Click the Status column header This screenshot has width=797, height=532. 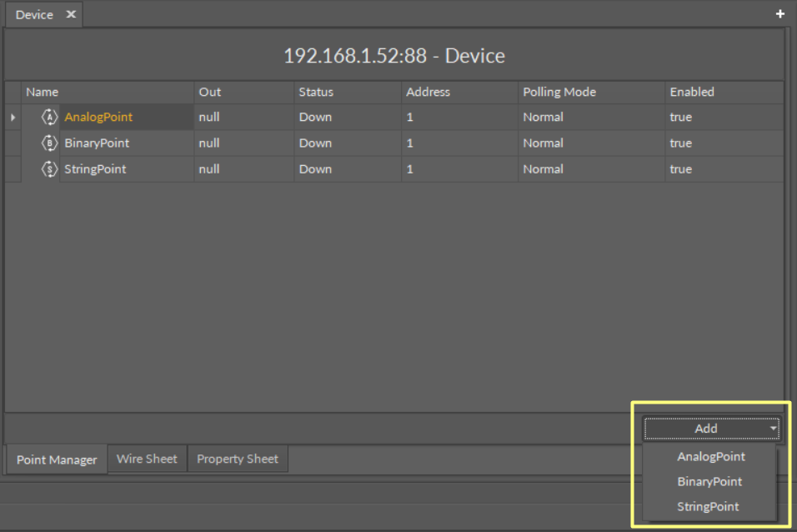click(316, 92)
